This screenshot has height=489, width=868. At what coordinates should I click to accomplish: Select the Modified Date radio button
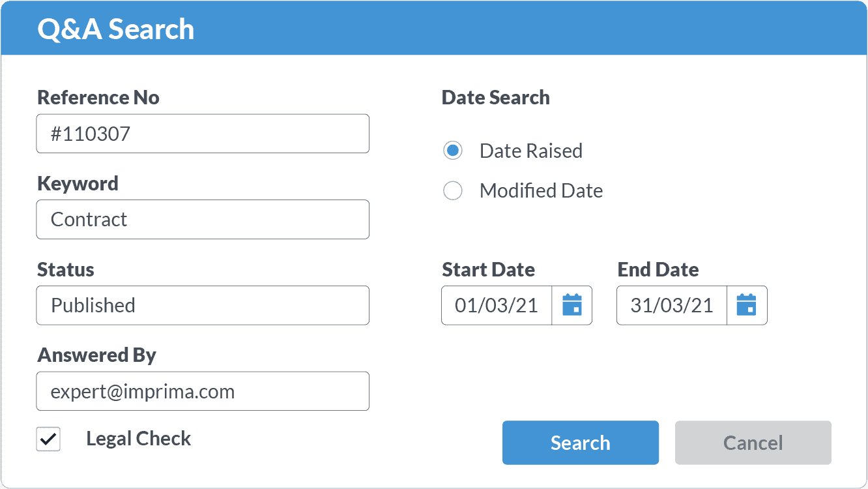(453, 190)
